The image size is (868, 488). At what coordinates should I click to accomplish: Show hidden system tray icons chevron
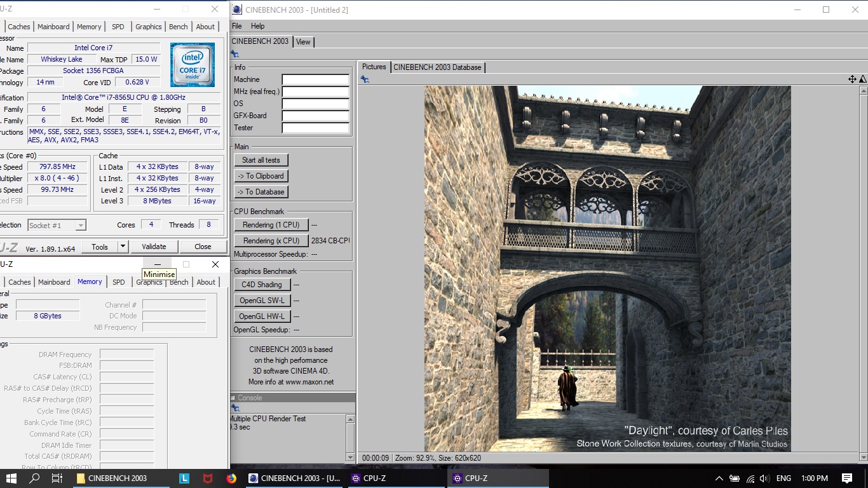(719, 478)
